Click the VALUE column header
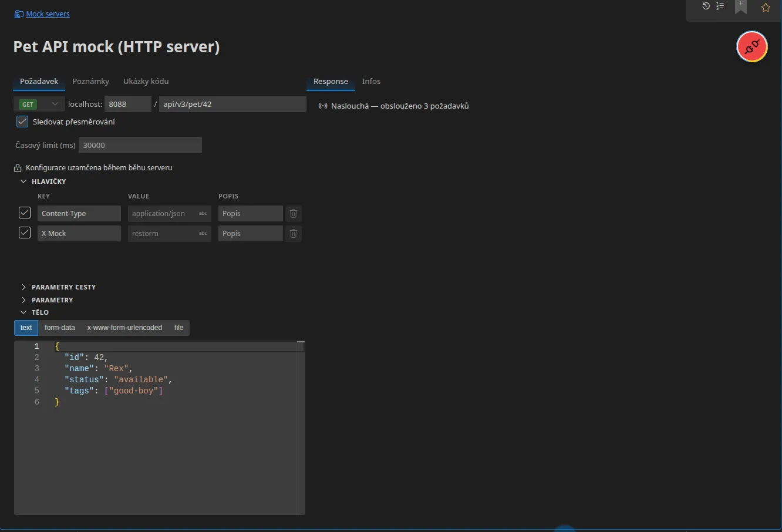This screenshot has height=532, width=782. click(x=139, y=196)
